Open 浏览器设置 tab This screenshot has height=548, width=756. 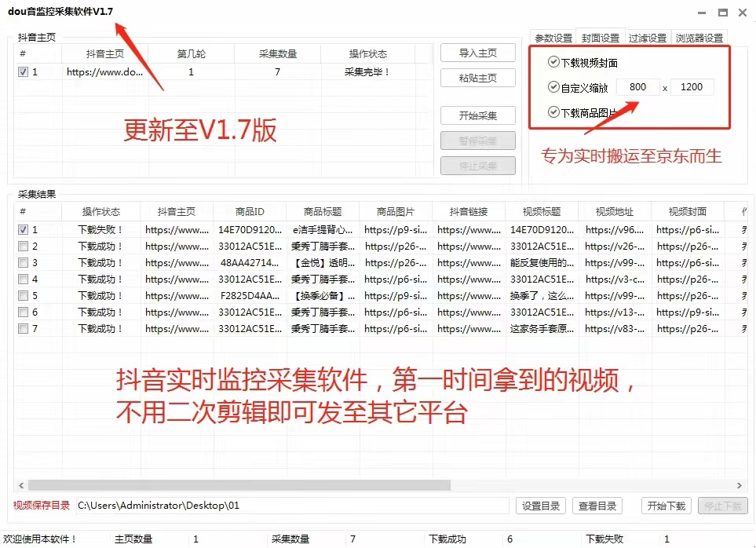coord(699,38)
